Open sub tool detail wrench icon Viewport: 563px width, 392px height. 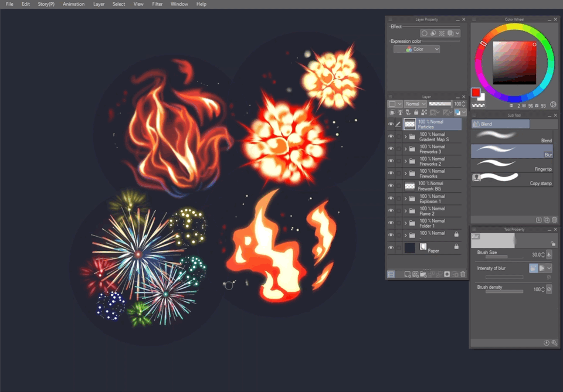[x=554, y=343]
